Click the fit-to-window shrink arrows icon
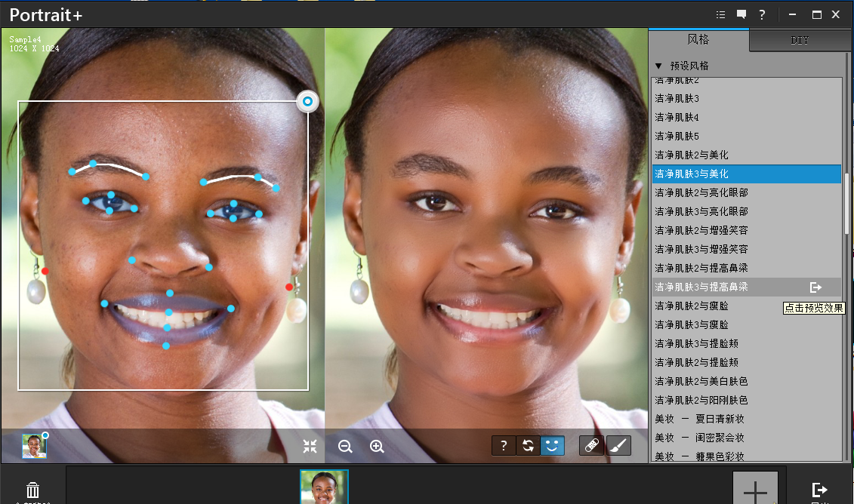The width and height of the screenshot is (854, 504). point(310,446)
